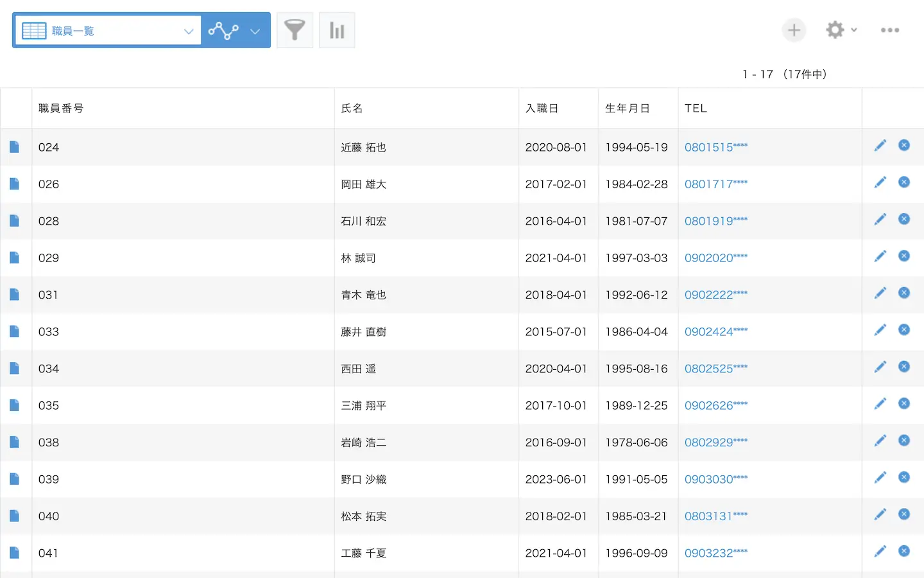924x578 pixels.
Task: Delete the record of 石川 和宏
Action: click(x=904, y=220)
